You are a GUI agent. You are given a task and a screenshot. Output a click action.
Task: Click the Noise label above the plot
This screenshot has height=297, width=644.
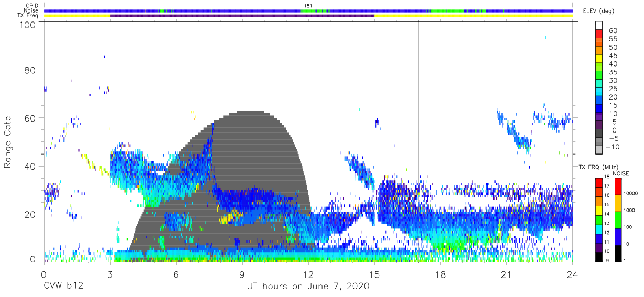coord(31,10)
